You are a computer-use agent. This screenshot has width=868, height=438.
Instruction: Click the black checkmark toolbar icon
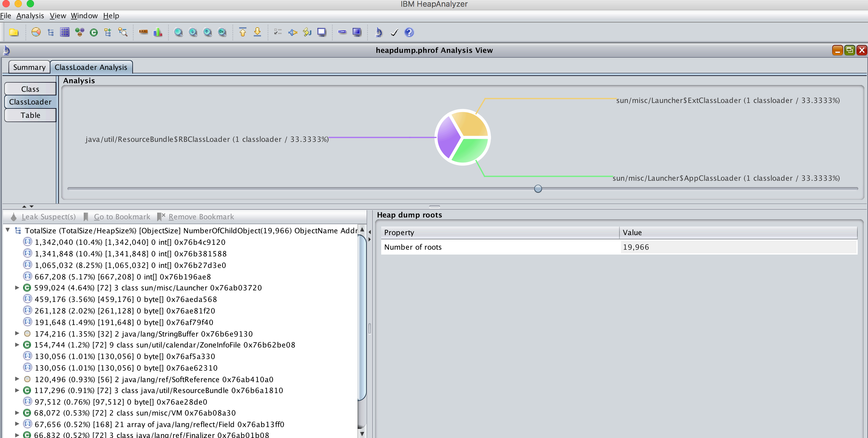point(394,33)
